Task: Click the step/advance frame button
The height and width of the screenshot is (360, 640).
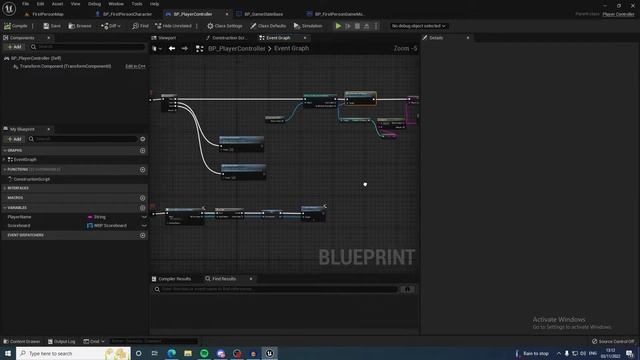Action: pos(348,26)
